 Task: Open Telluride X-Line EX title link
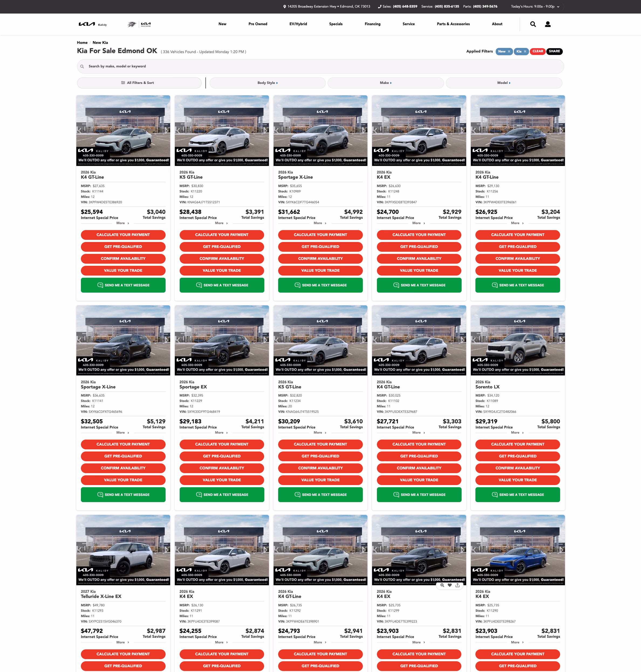[x=101, y=596]
